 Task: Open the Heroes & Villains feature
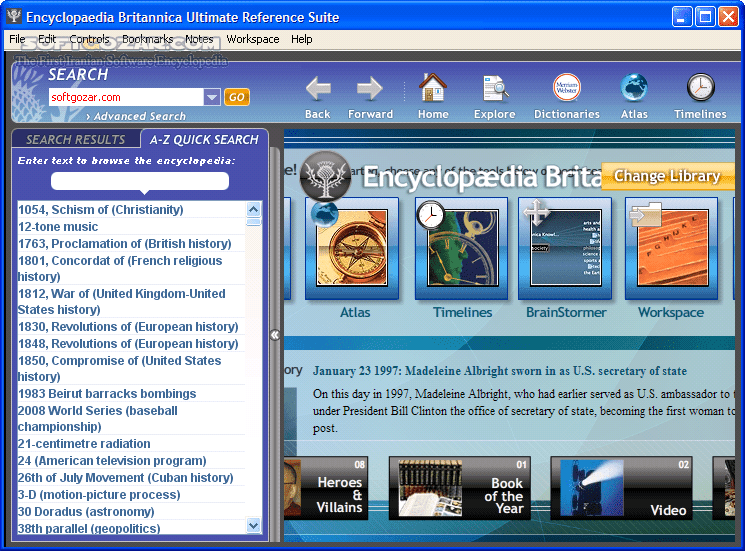point(326,488)
